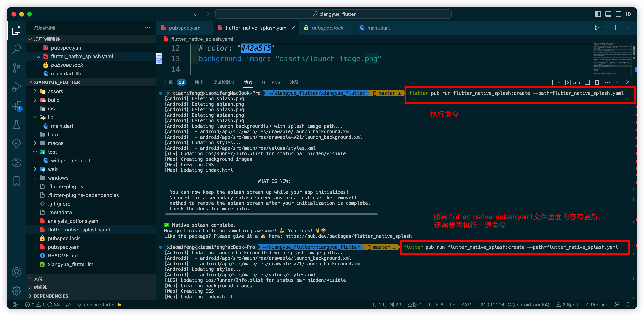
Task: Select device 21091116UC (android-arm64)
Action: coord(515,305)
